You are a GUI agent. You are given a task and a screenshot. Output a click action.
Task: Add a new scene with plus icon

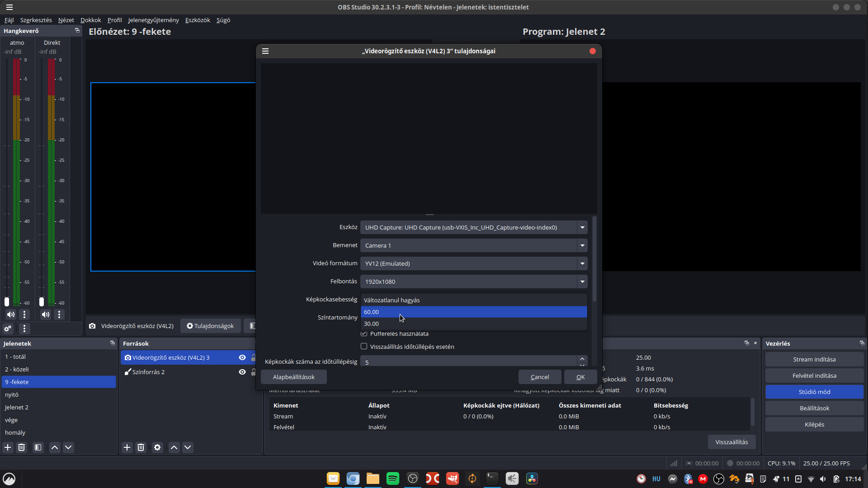click(8, 447)
